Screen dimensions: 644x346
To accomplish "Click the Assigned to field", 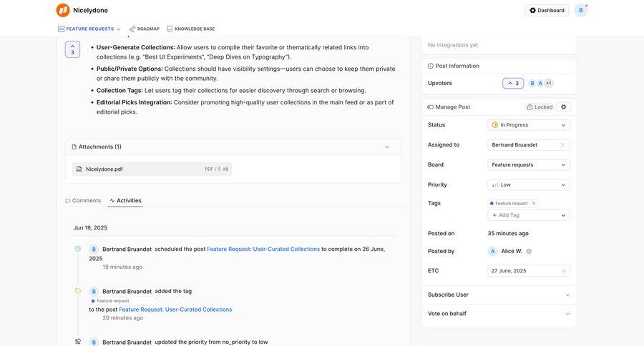I will point(529,145).
